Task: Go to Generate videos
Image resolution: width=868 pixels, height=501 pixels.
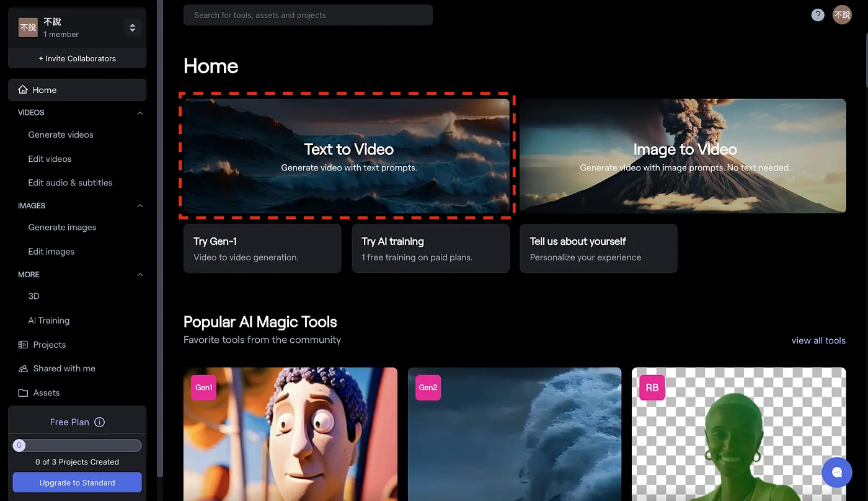Action: click(61, 135)
